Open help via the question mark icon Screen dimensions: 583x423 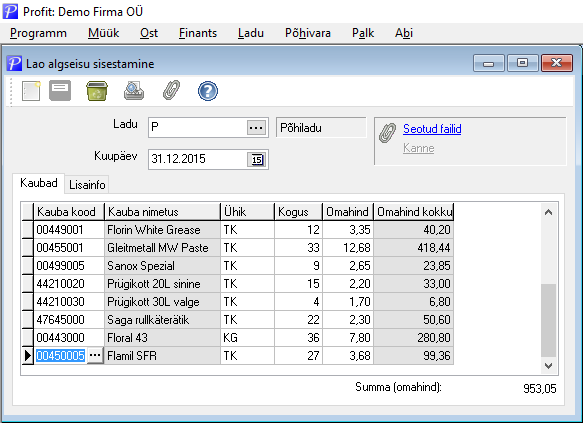point(208,91)
